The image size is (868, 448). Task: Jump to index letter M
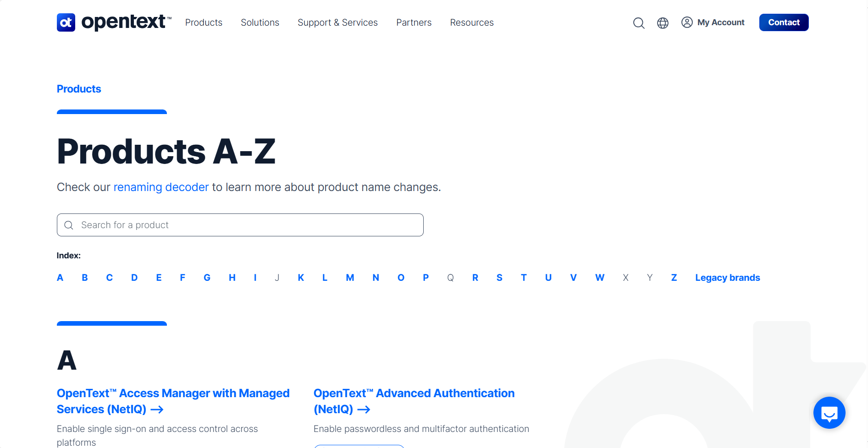[350, 278]
